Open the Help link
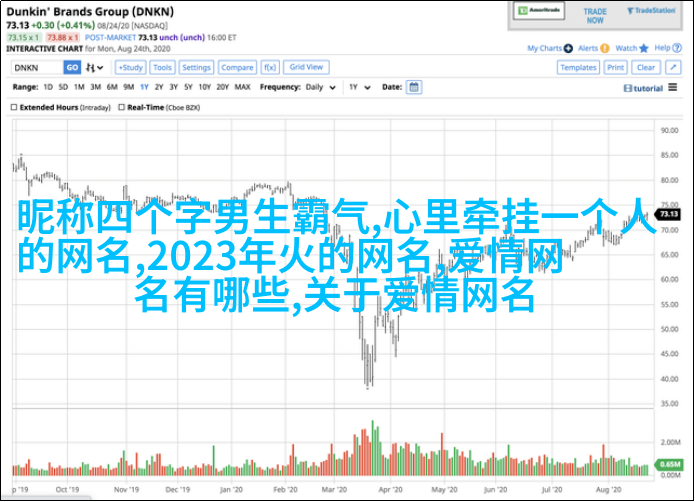The height and width of the screenshot is (502, 695). click(x=662, y=48)
